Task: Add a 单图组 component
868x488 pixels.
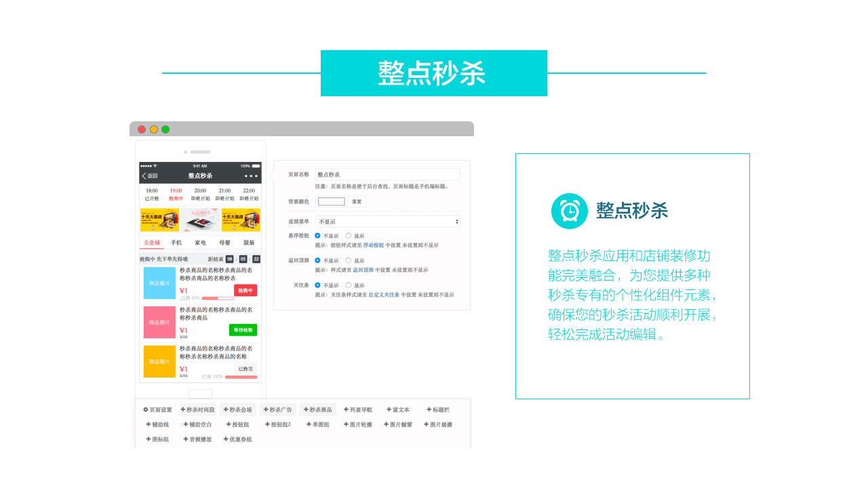Action: [318, 425]
